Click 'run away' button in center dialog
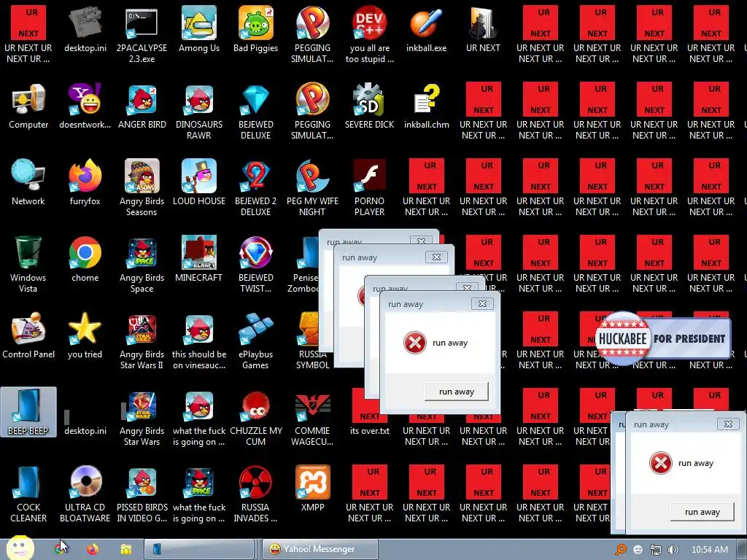The image size is (747, 560). pos(457,392)
